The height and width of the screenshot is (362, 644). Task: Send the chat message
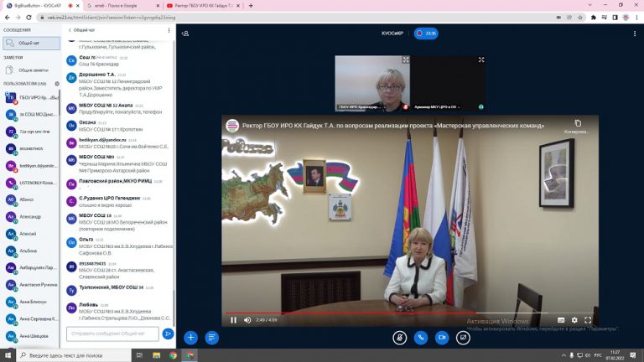coord(168,334)
